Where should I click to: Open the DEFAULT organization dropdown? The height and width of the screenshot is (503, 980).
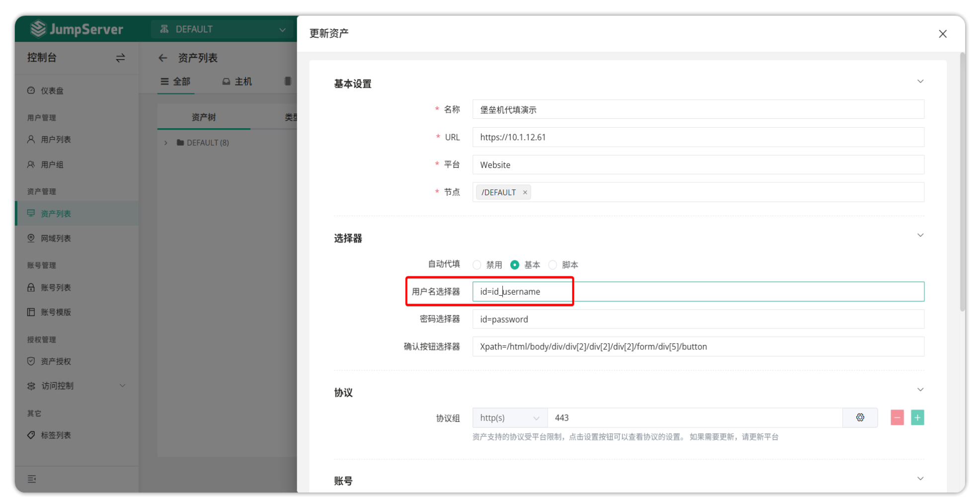[x=223, y=29]
